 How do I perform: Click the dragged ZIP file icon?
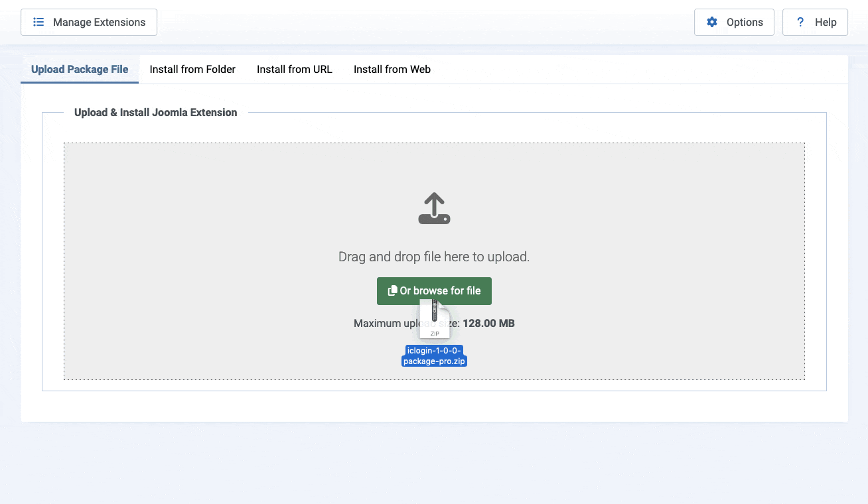435,320
